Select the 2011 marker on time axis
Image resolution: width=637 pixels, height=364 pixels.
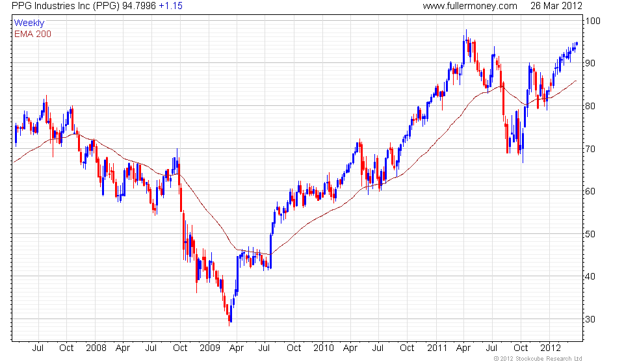coord(435,348)
